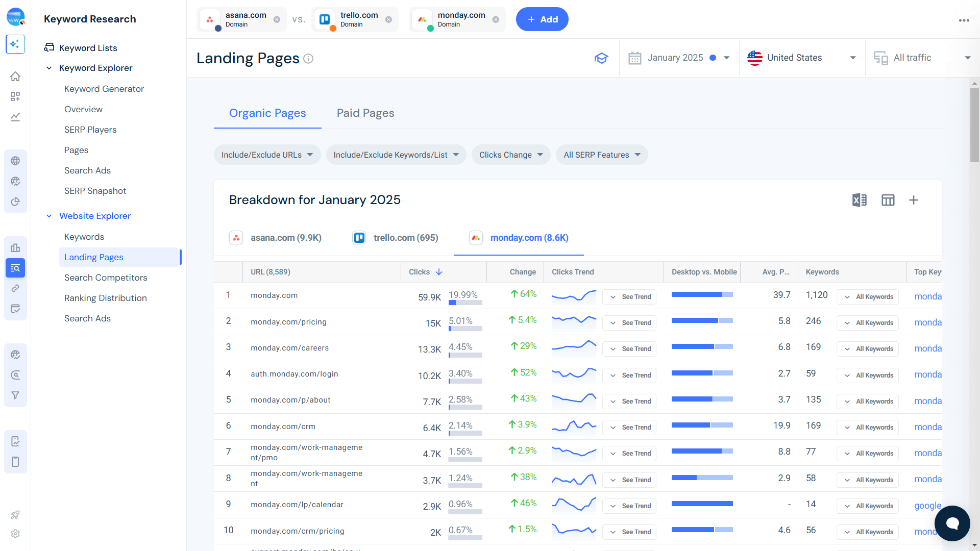Click the plus icon beside column settings

914,200
